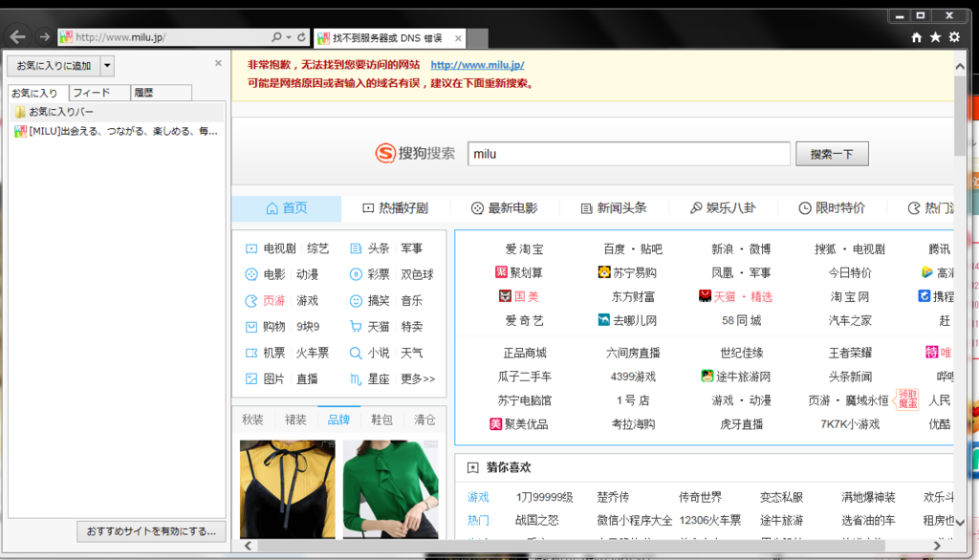The image size is (979, 560).
Task: Select the 热播好剧 navigation tab
Action: pos(395,208)
